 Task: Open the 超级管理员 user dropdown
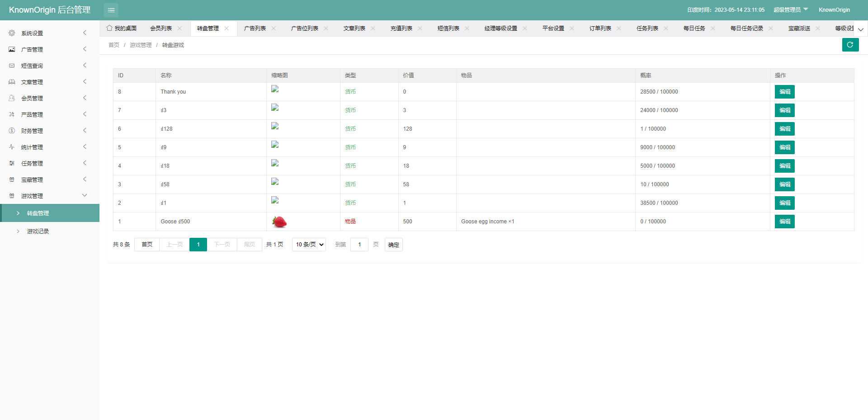[x=790, y=10]
